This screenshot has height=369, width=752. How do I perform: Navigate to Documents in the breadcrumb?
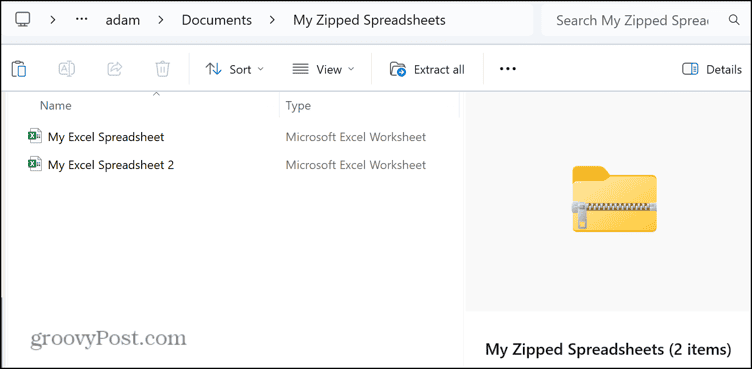coord(217,20)
